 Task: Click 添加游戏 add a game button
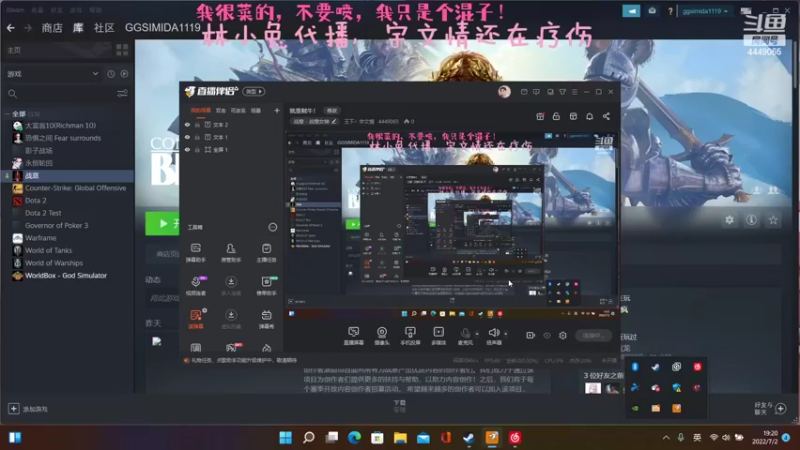[28, 409]
